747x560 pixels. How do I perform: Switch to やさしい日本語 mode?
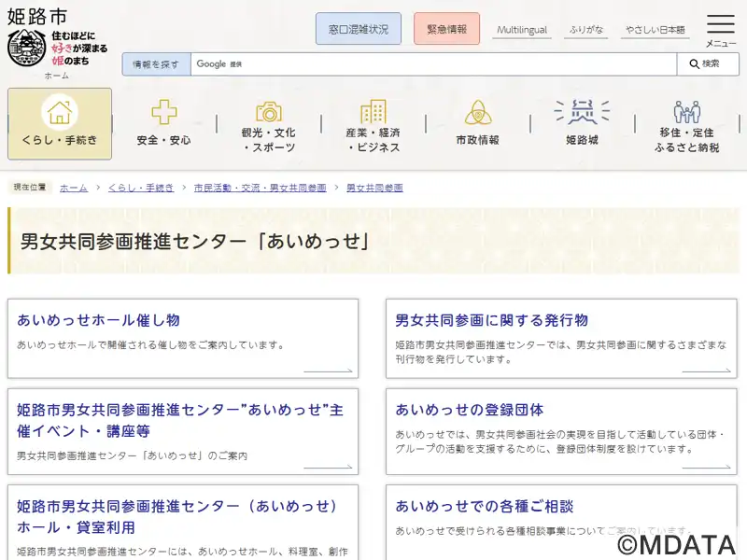(x=655, y=30)
